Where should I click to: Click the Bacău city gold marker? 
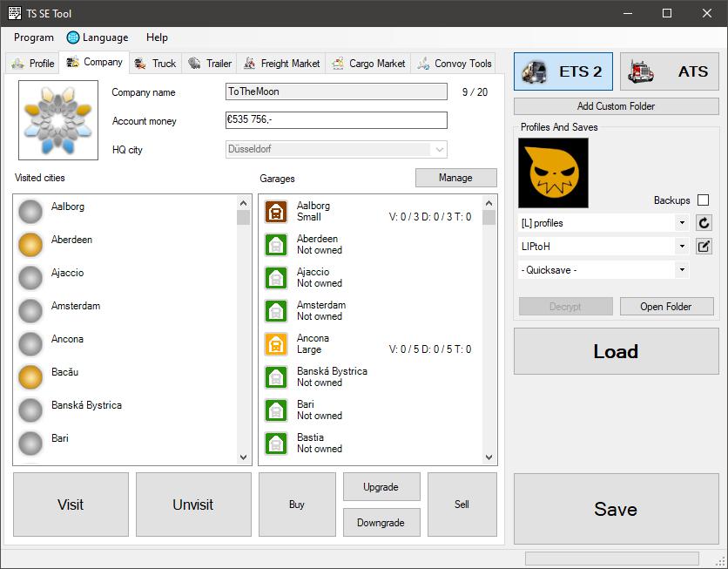pyautogui.click(x=31, y=377)
